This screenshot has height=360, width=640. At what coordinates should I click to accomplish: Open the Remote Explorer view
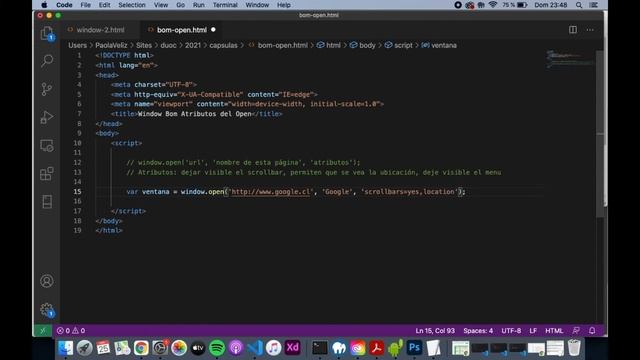[x=47, y=146]
